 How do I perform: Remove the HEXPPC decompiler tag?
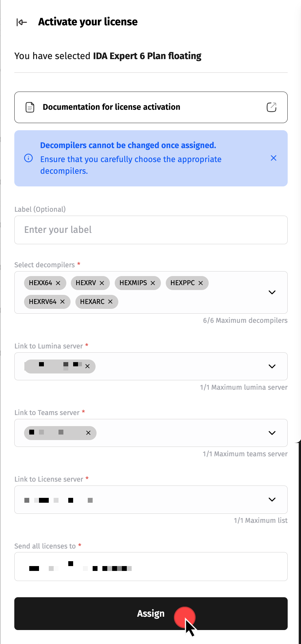tap(201, 283)
